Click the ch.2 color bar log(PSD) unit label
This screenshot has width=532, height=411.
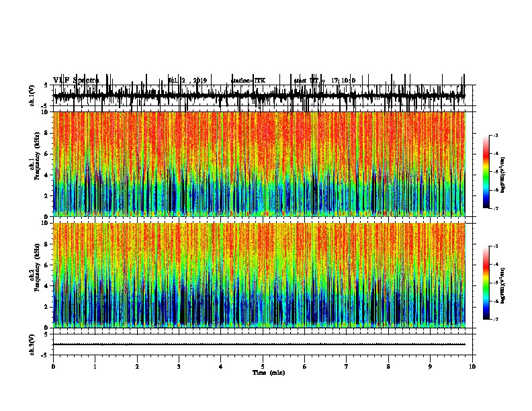(503, 285)
